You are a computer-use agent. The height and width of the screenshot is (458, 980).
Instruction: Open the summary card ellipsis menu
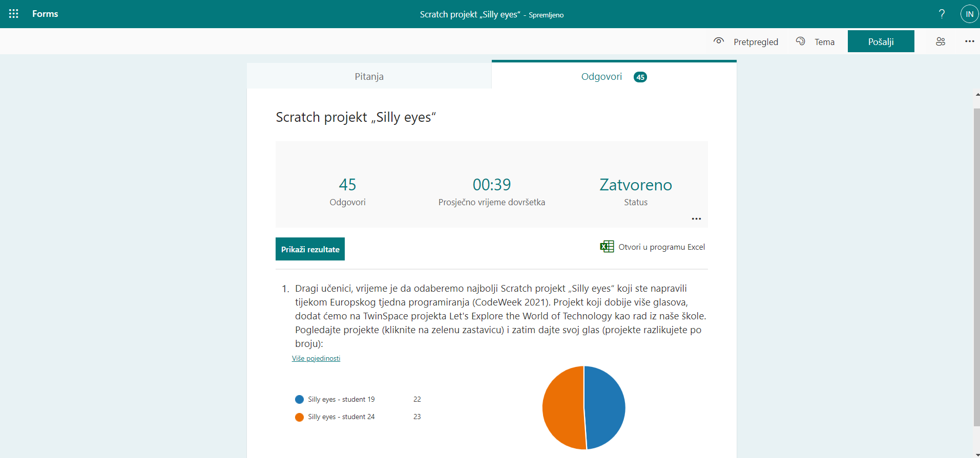click(x=696, y=219)
